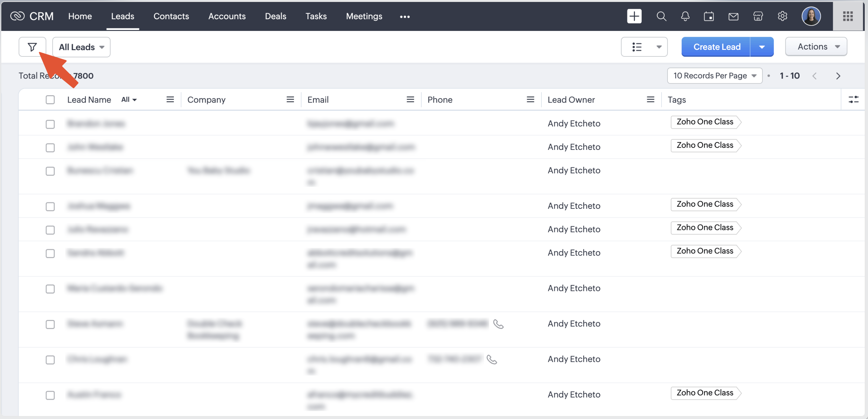Open the mail envelope icon
Image resolution: width=868 pixels, height=419 pixels.
click(x=733, y=16)
